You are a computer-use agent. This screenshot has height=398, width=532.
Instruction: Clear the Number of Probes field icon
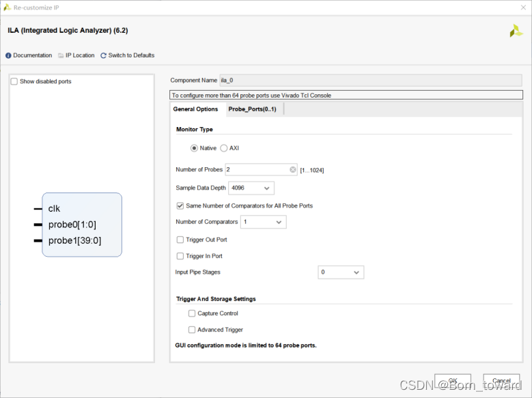tap(293, 169)
